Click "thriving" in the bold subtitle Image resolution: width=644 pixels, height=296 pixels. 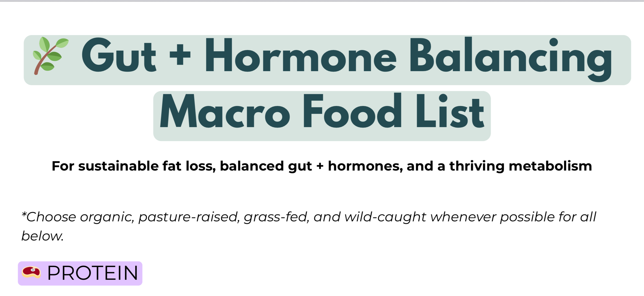pos(477,167)
